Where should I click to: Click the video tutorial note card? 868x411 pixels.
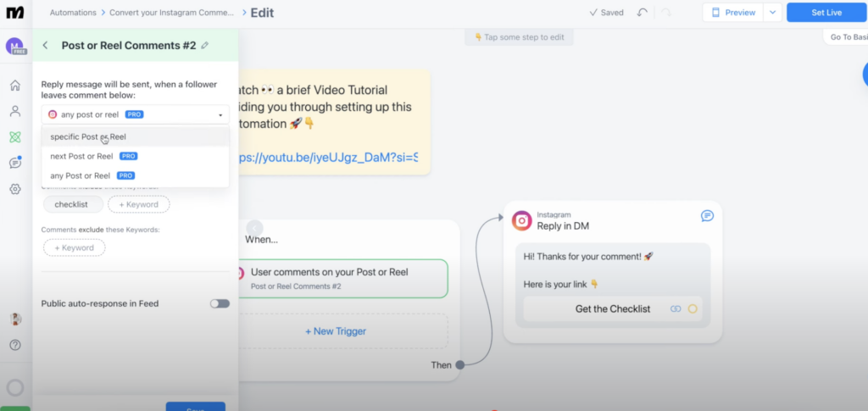coord(334,122)
